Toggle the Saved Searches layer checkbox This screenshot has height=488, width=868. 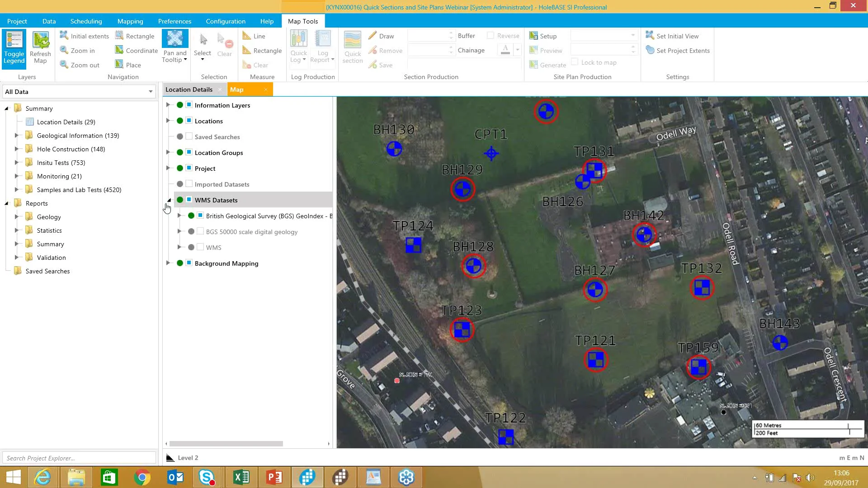(x=189, y=136)
